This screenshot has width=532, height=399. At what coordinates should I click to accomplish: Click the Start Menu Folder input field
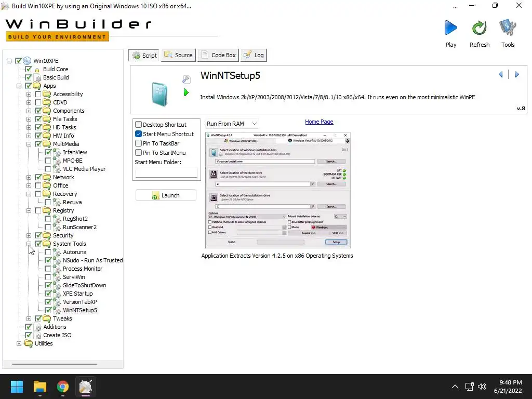click(166, 172)
